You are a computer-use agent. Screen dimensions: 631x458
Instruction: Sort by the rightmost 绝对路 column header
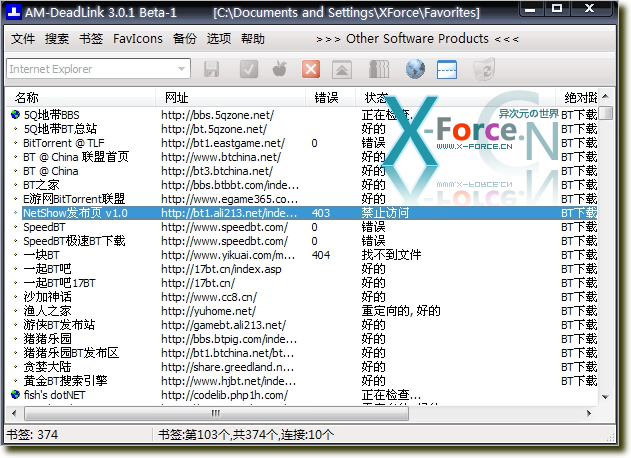[x=576, y=97]
